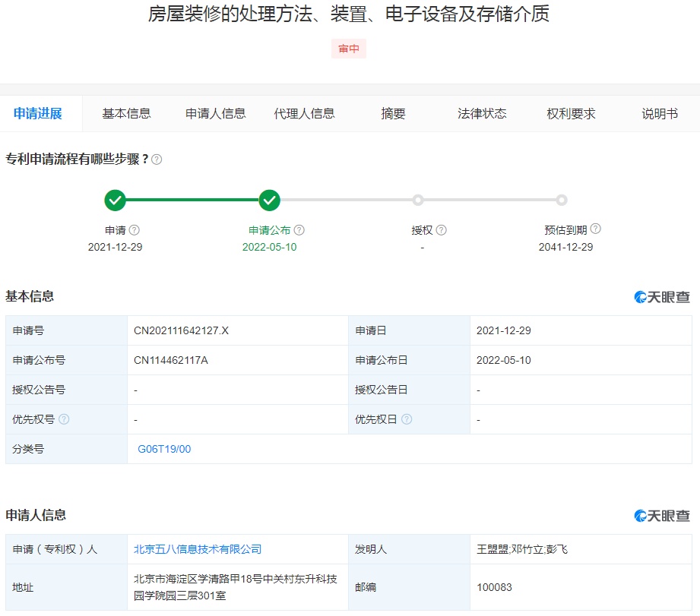Click help icon beside 专利申请流程有哪些步骤
This screenshot has width=700, height=616.
pyautogui.click(x=157, y=160)
